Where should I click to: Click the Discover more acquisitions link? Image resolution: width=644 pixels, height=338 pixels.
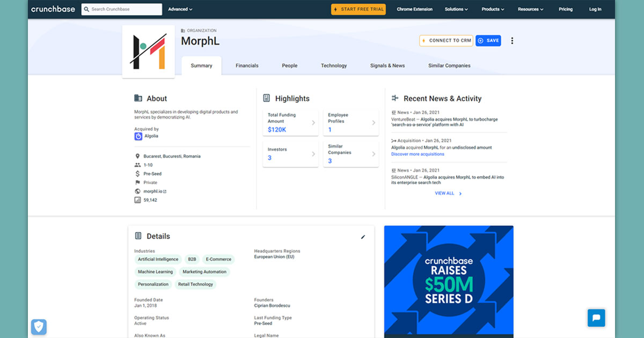point(418,154)
